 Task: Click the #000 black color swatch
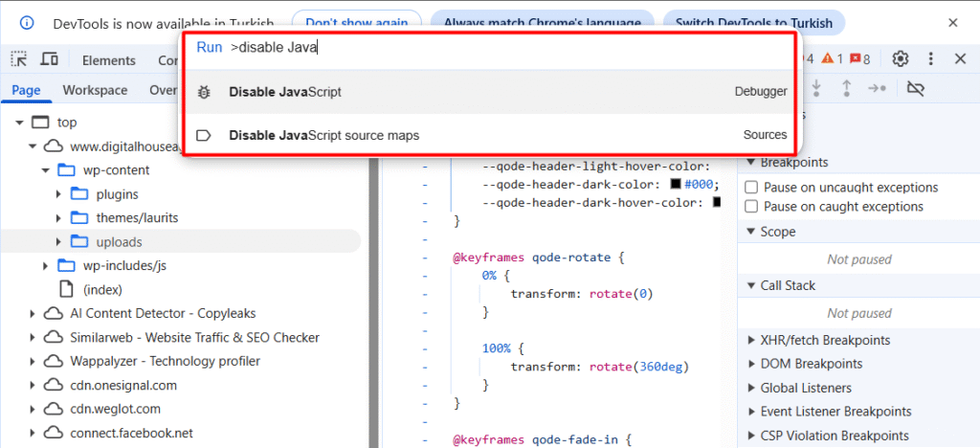click(676, 185)
